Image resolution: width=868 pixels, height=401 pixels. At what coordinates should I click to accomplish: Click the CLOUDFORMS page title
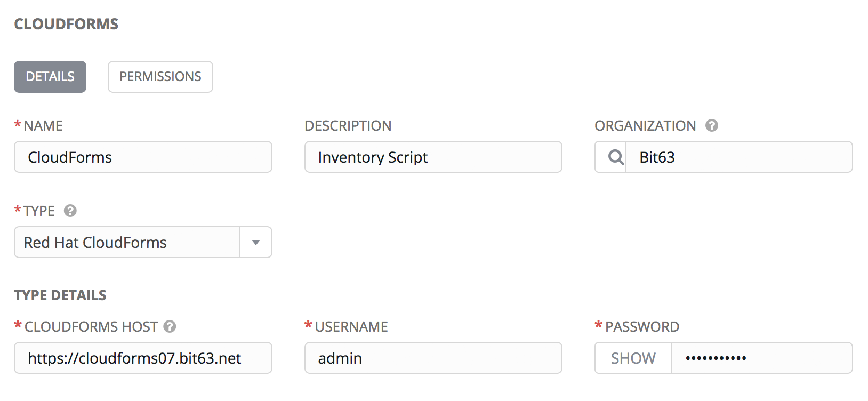pyautogui.click(x=66, y=24)
